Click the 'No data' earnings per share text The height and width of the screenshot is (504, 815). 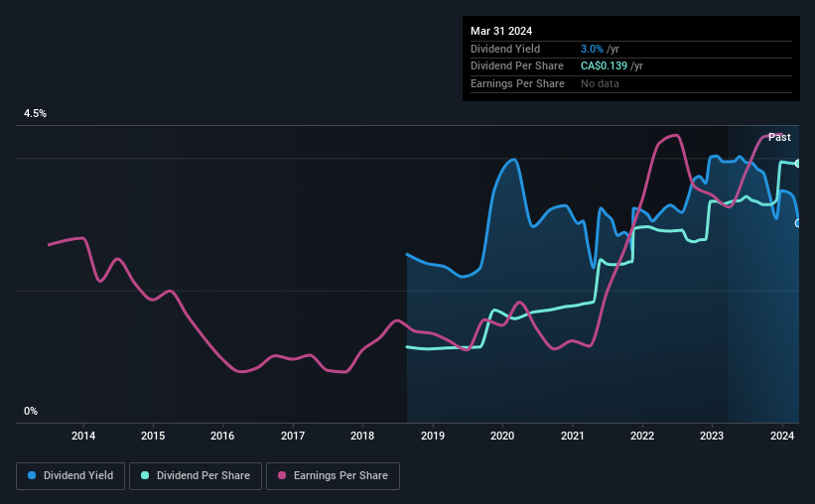[600, 83]
